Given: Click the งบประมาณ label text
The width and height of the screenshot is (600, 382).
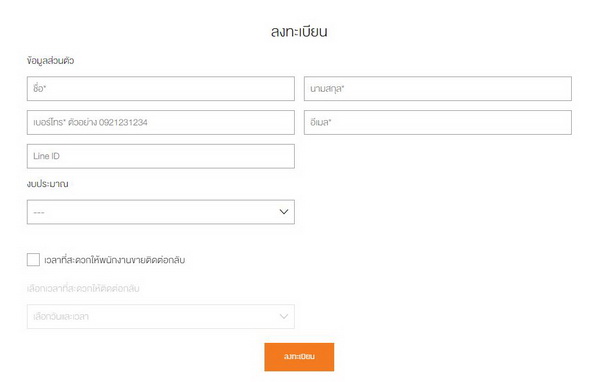Looking at the screenshot, I should [x=47, y=184].
